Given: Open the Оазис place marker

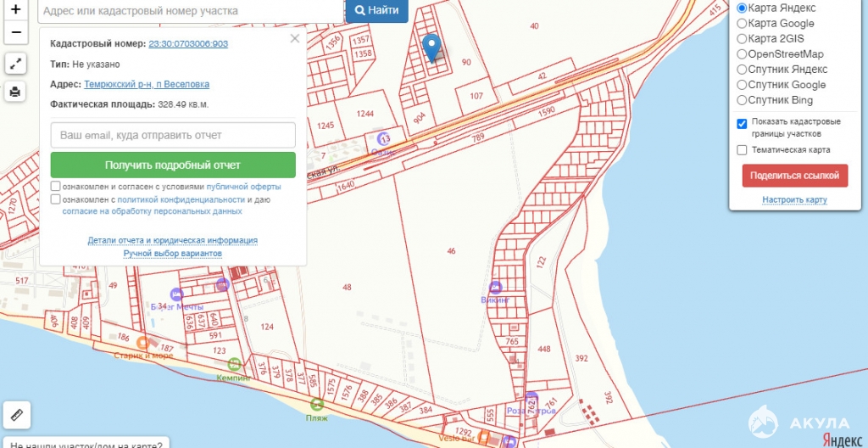Looking at the screenshot, I should tap(383, 138).
